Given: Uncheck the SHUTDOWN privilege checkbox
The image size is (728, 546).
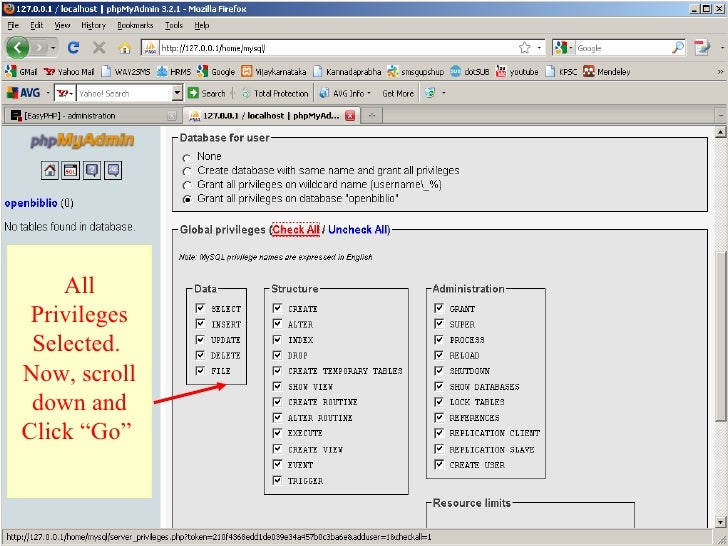Looking at the screenshot, I should 439,370.
